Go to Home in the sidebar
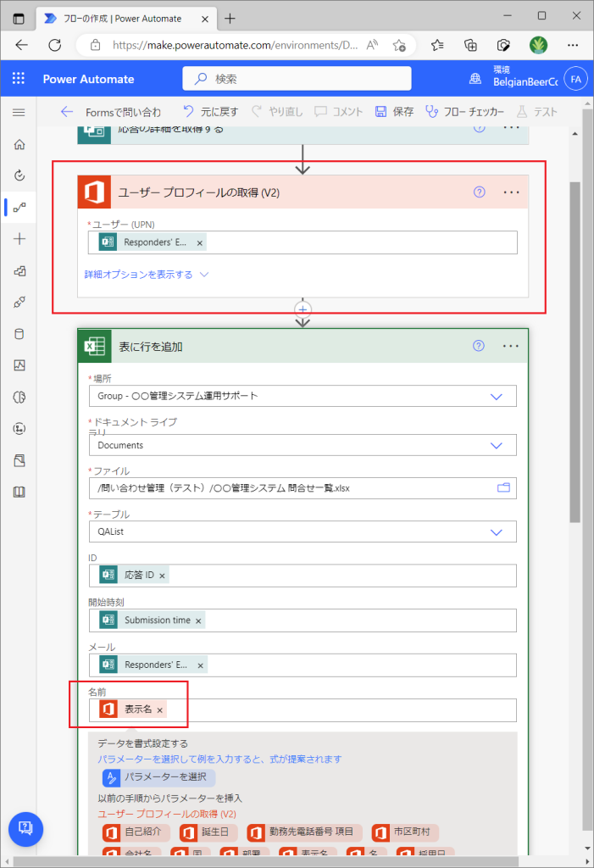 (x=19, y=144)
